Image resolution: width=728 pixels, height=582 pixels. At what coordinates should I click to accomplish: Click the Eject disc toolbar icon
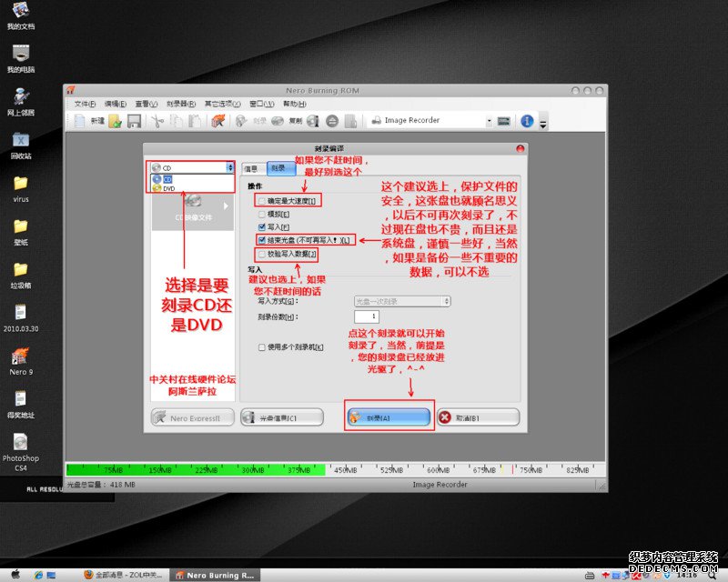[332, 121]
